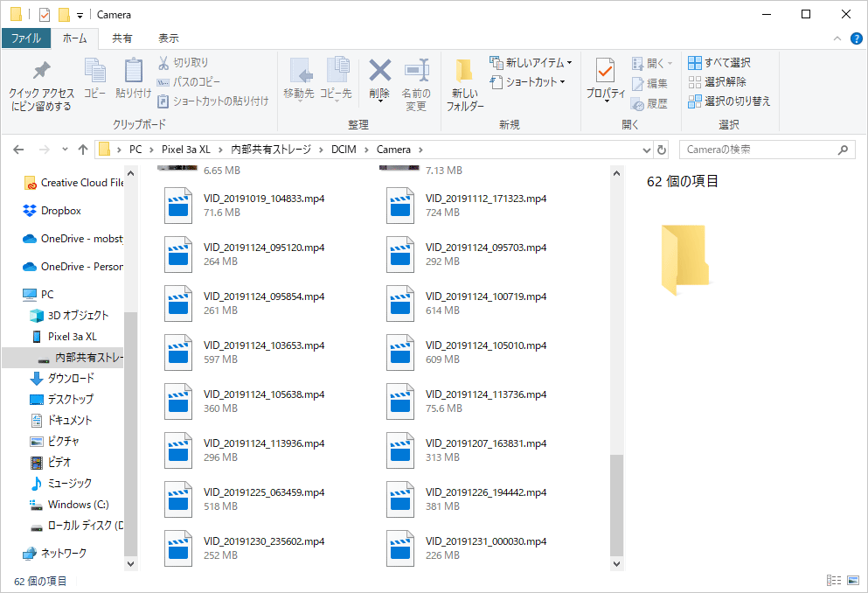
Task: Collapse the ribbon with the chevron
Action: point(837,38)
